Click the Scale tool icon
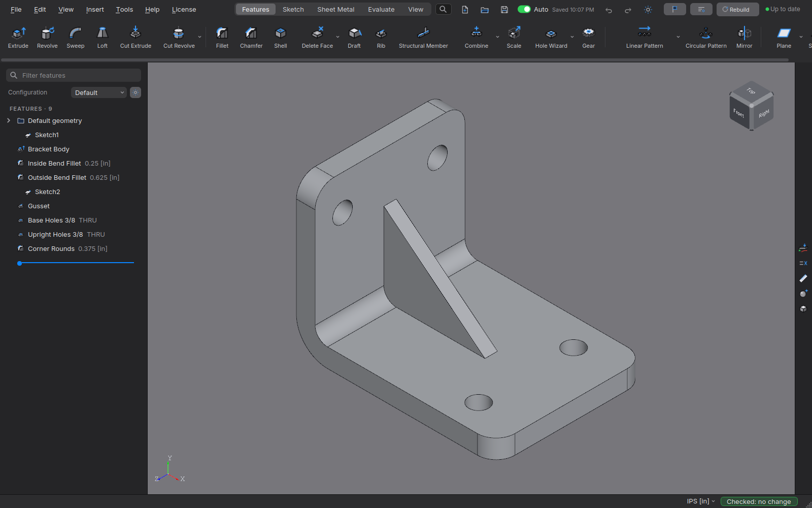Image resolution: width=812 pixels, height=508 pixels. (x=514, y=34)
